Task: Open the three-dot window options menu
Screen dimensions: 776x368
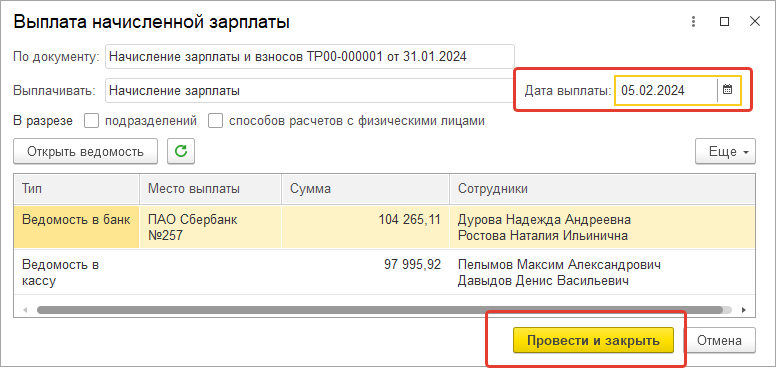Action: tap(694, 22)
